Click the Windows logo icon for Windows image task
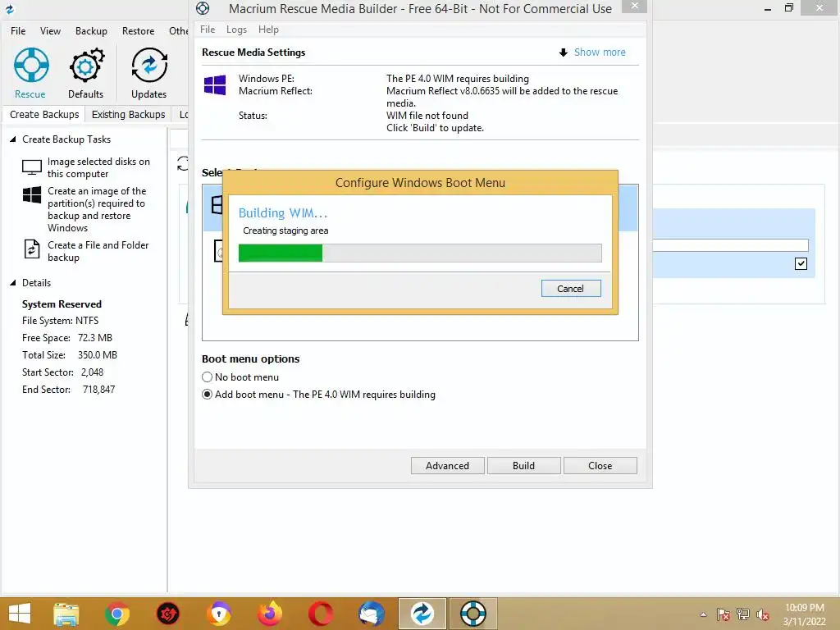Screen dimensions: 840x630 tap(32, 195)
